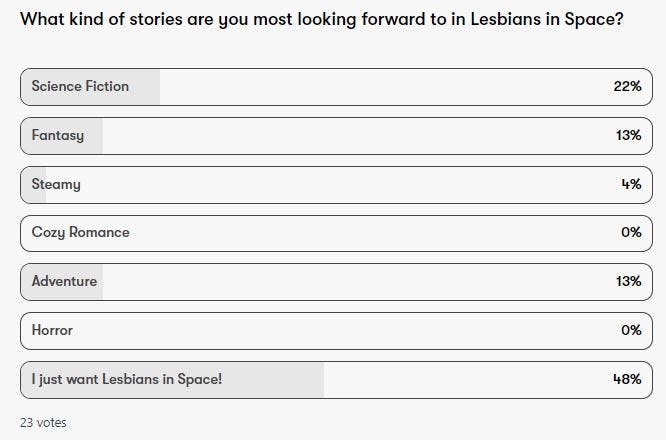
Task: Select the Cozy Romance option
Action: 80,232
